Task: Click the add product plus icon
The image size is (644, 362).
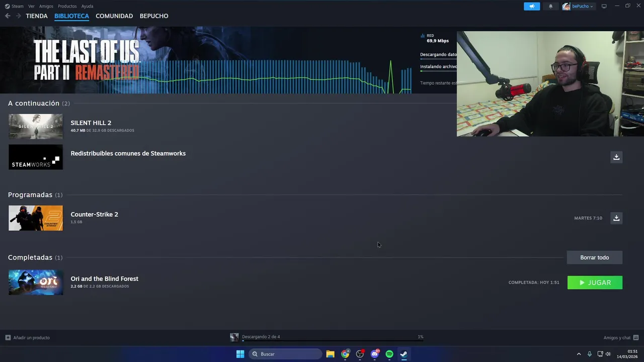Action: point(8,337)
